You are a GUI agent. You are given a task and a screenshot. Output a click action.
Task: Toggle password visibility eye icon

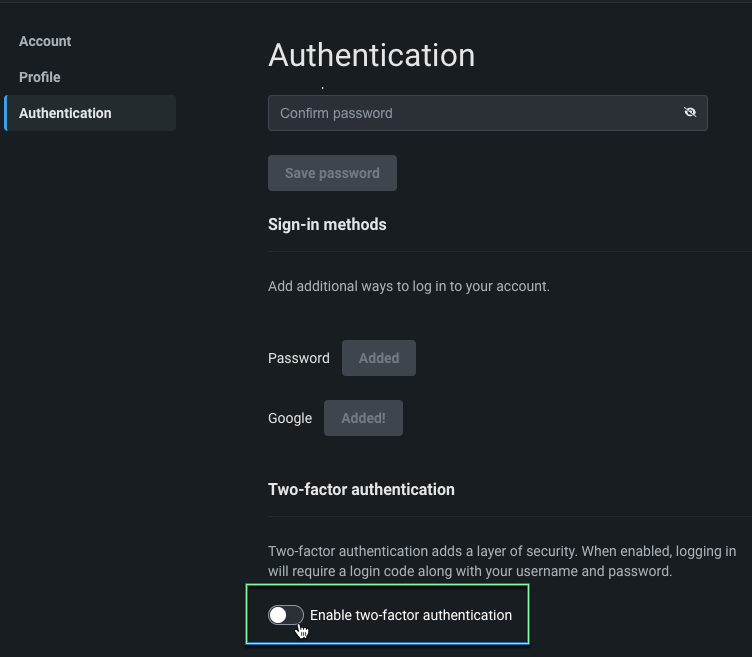point(690,113)
